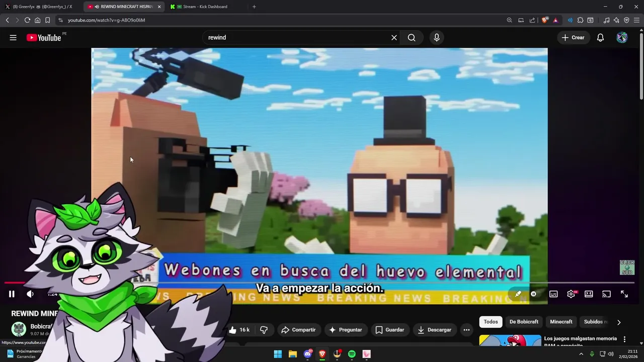Viewport: 644px width, 362px height.
Task: Select the Todos filter chip
Action: 491,322
